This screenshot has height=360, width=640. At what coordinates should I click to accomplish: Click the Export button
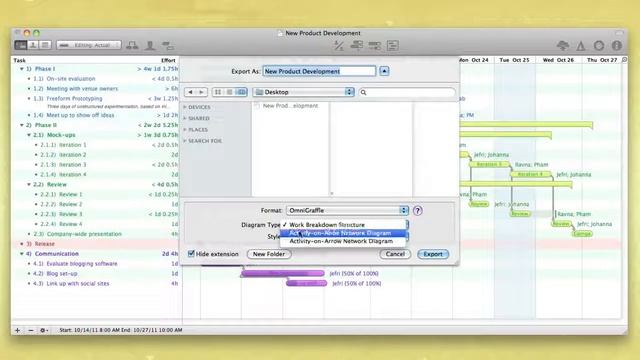[433, 254]
